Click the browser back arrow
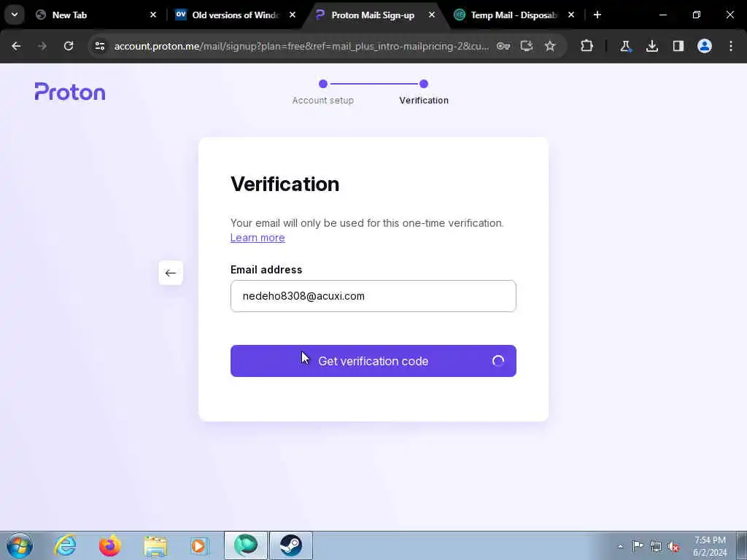Image resolution: width=747 pixels, height=560 pixels. pos(16,46)
